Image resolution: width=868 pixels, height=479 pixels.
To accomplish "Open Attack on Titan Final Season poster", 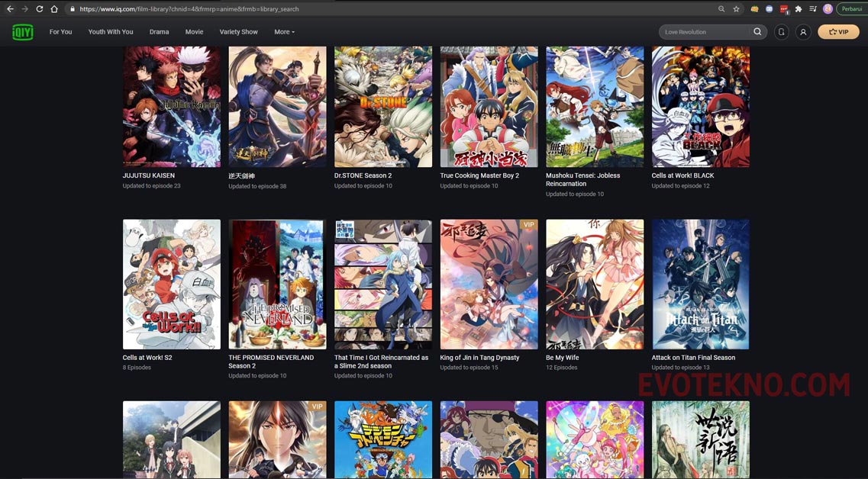I will (700, 285).
